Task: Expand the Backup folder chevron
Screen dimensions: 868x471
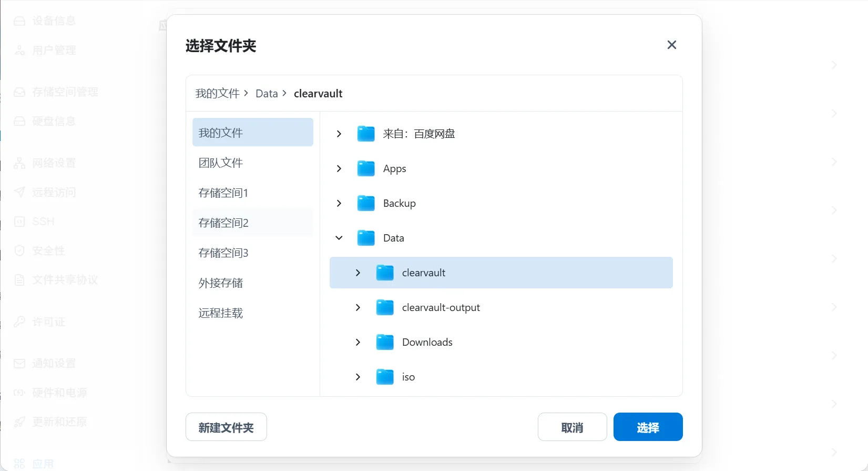Action: [339, 203]
